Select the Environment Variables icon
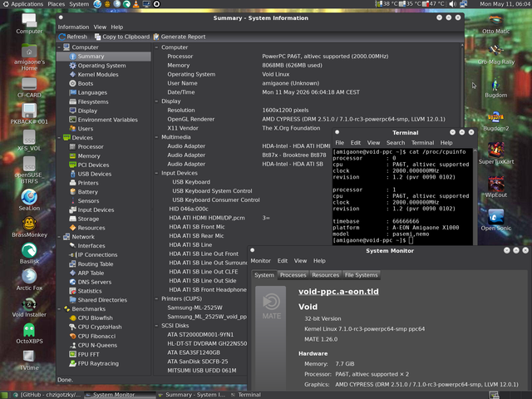Viewport: 532px width, 399px height. [x=72, y=120]
